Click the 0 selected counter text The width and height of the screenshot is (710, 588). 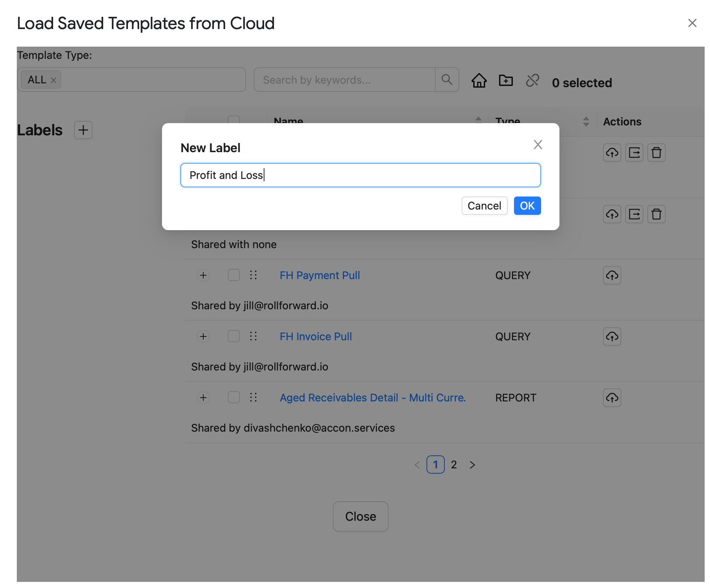click(x=582, y=83)
